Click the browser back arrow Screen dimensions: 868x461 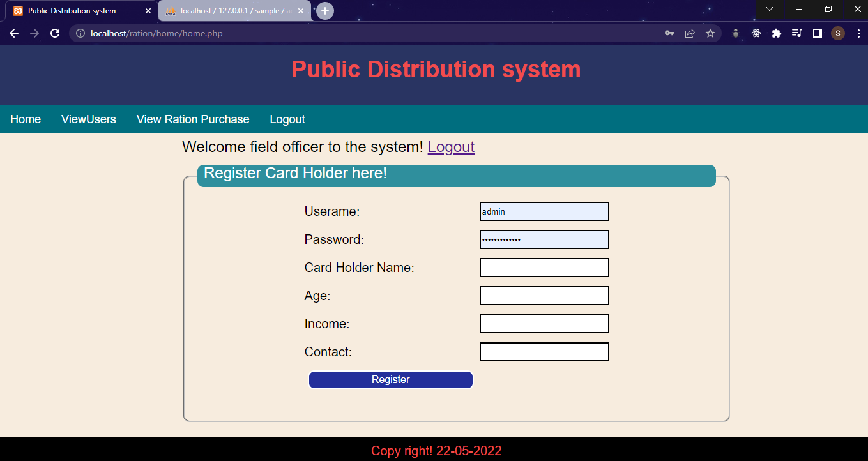14,33
